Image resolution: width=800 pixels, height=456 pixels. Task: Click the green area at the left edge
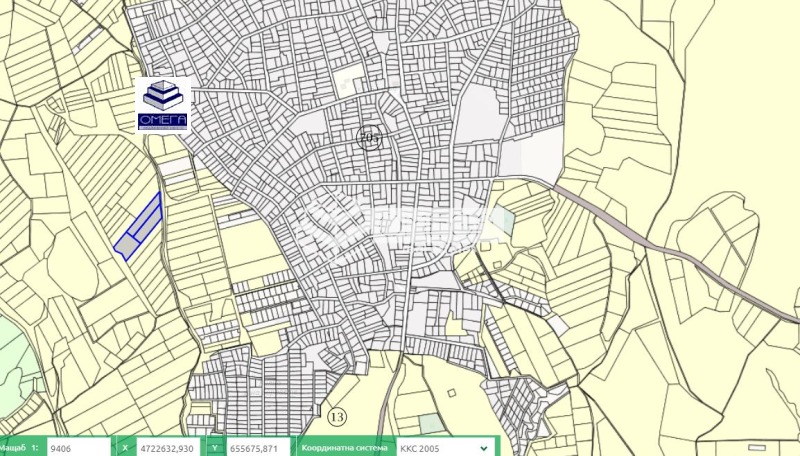(15, 360)
